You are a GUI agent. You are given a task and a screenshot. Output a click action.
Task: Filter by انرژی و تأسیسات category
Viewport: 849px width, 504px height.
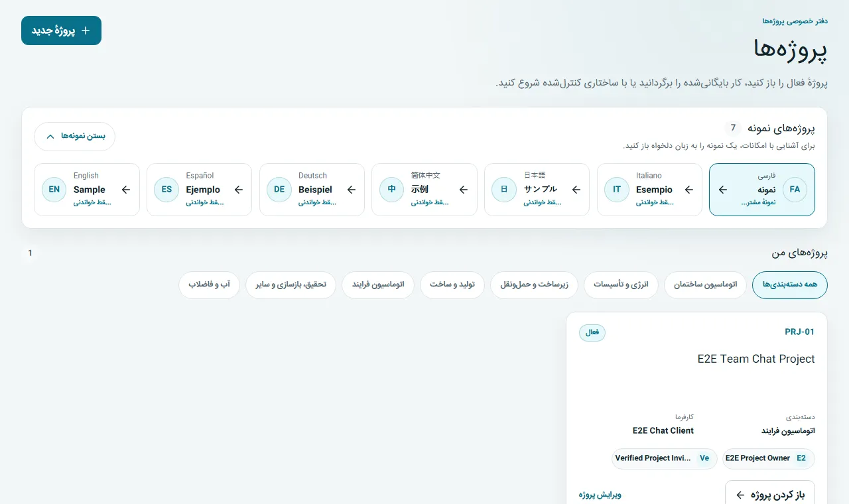click(x=621, y=285)
